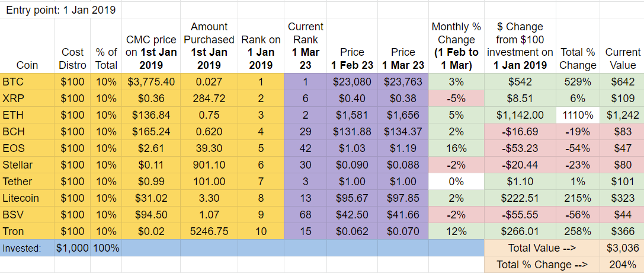Click the 'Monthly % Change' header
Viewport: 644px width, 273px height.
[456, 46]
